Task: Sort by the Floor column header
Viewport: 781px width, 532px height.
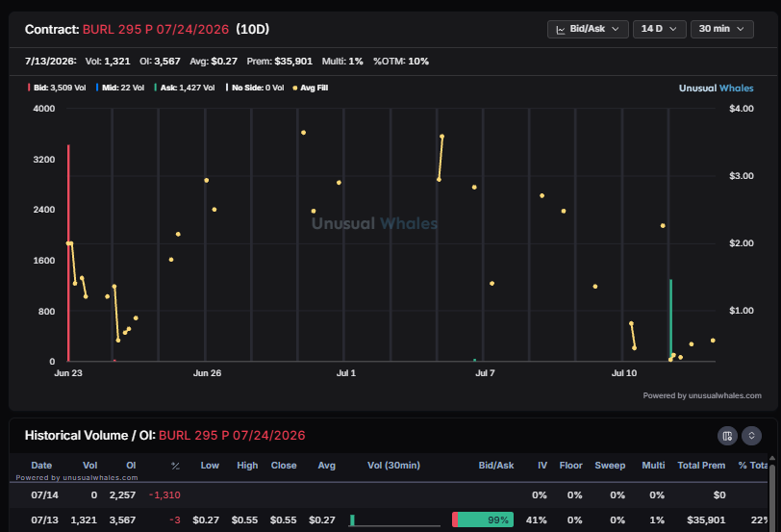Action: pos(570,466)
